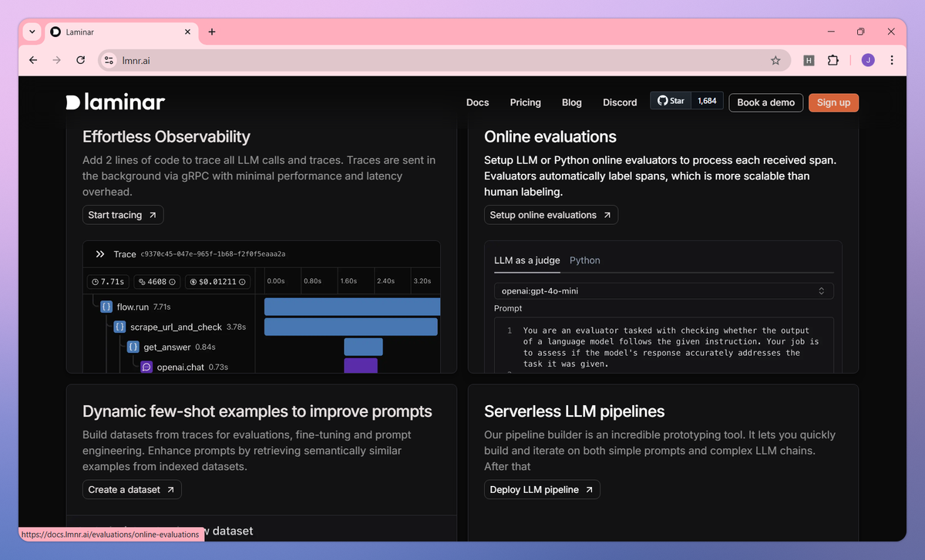The image size is (925, 560).
Task: Click the lmnr.ai address bar
Action: 443,60
